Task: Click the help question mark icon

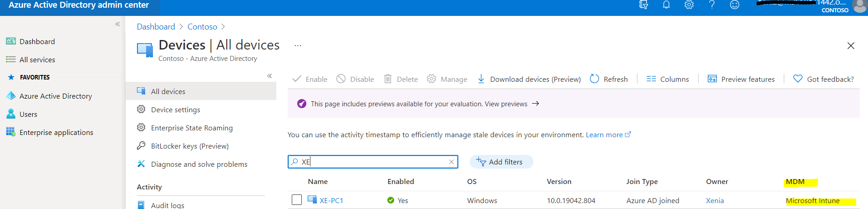Action: (712, 5)
